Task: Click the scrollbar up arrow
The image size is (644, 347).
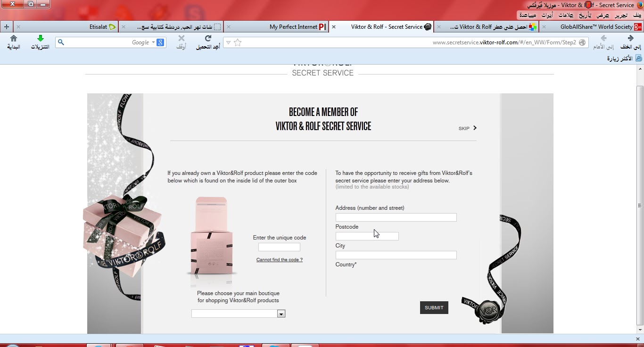Action: [x=640, y=69]
